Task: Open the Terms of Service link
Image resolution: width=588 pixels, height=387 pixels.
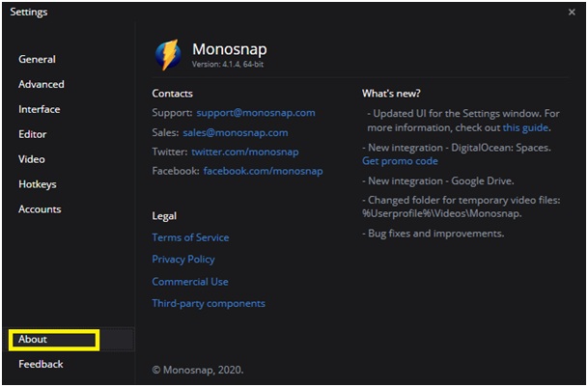Action: coord(190,237)
